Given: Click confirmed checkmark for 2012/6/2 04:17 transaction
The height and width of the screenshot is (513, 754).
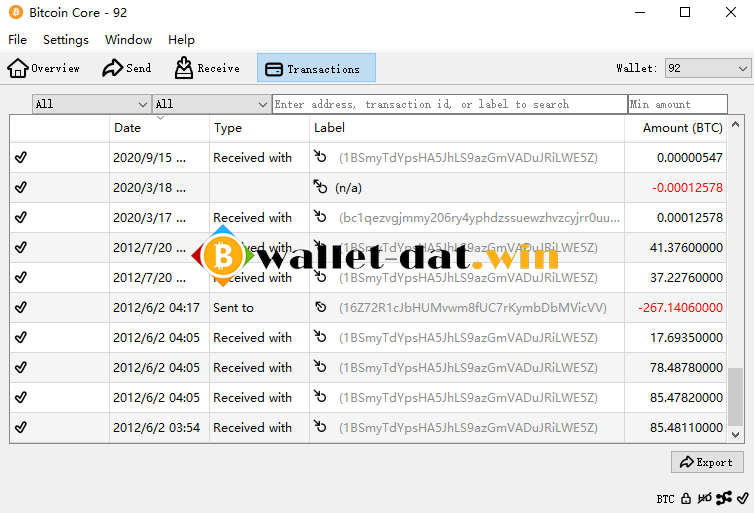Looking at the screenshot, I should (21, 307).
